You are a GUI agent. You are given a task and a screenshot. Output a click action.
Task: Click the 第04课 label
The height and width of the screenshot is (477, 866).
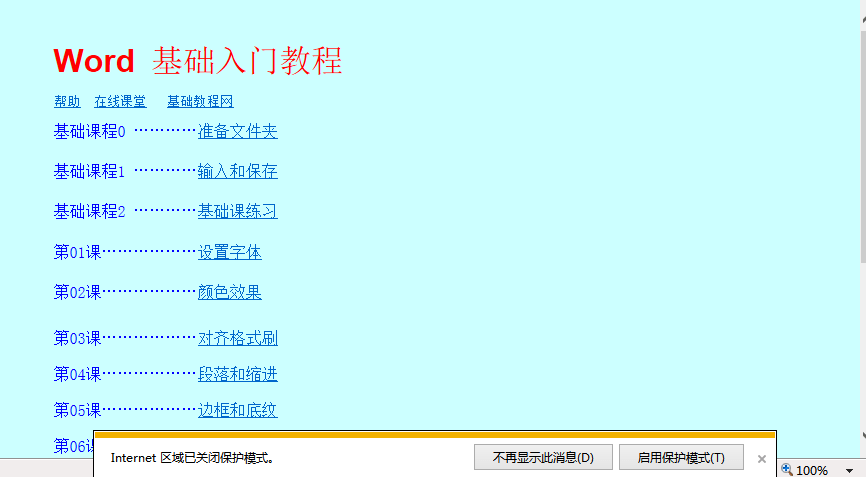click(77, 374)
